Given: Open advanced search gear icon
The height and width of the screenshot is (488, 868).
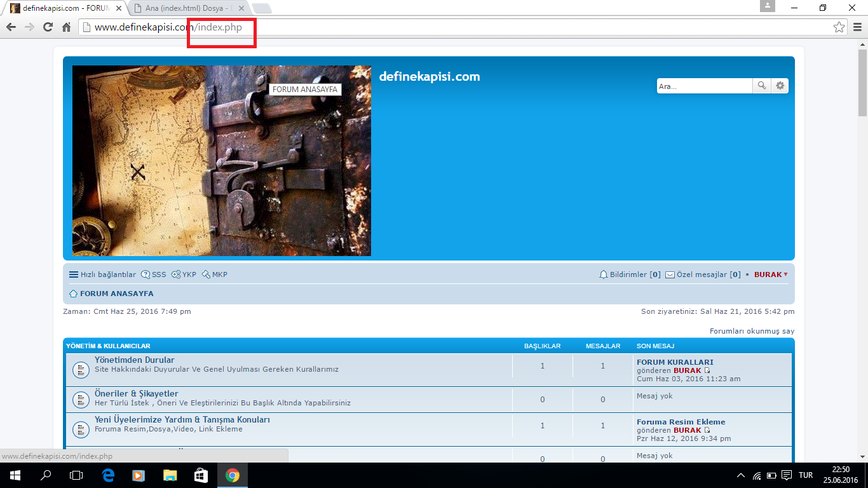Looking at the screenshot, I should pyautogui.click(x=780, y=86).
